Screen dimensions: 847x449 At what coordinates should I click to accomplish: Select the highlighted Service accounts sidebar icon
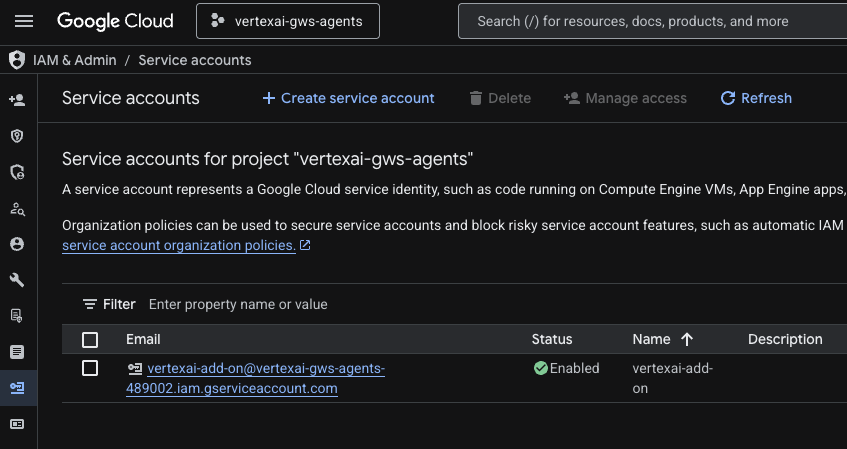(x=17, y=388)
